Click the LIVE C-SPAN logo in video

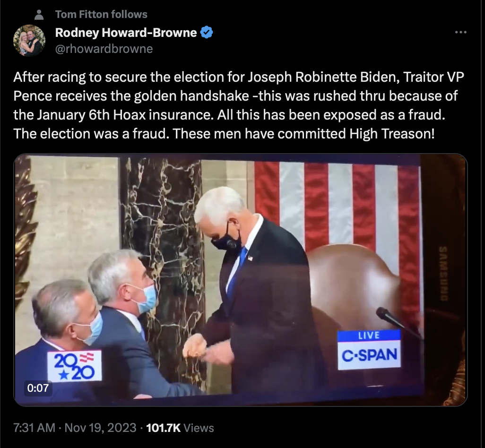click(369, 350)
